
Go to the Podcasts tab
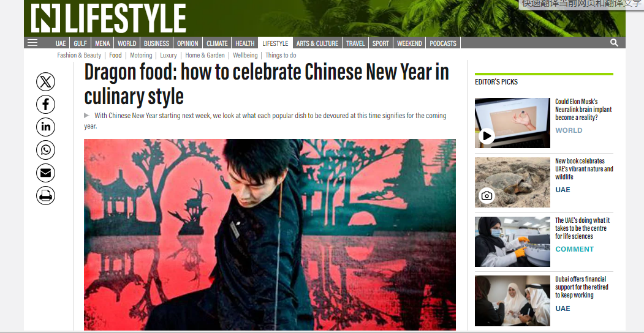point(443,43)
